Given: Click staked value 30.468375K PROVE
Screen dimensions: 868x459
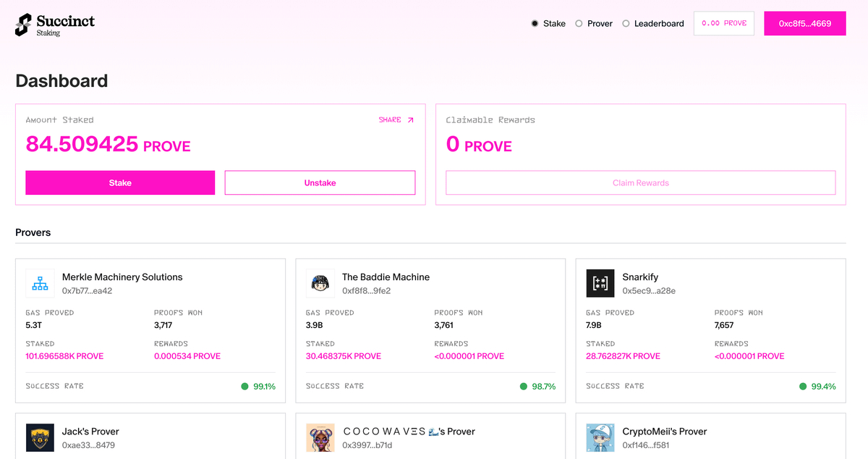Looking at the screenshot, I should [x=344, y=356].
